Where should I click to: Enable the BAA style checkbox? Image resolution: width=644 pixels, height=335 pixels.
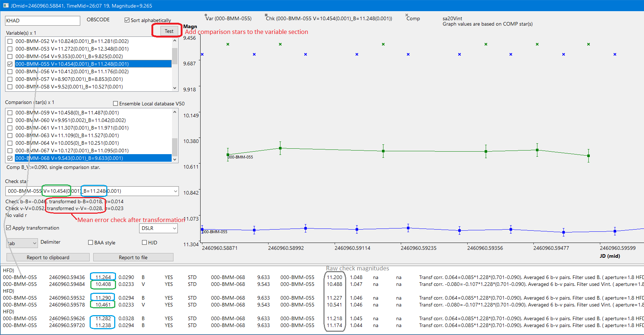click(x=91, y=243)
